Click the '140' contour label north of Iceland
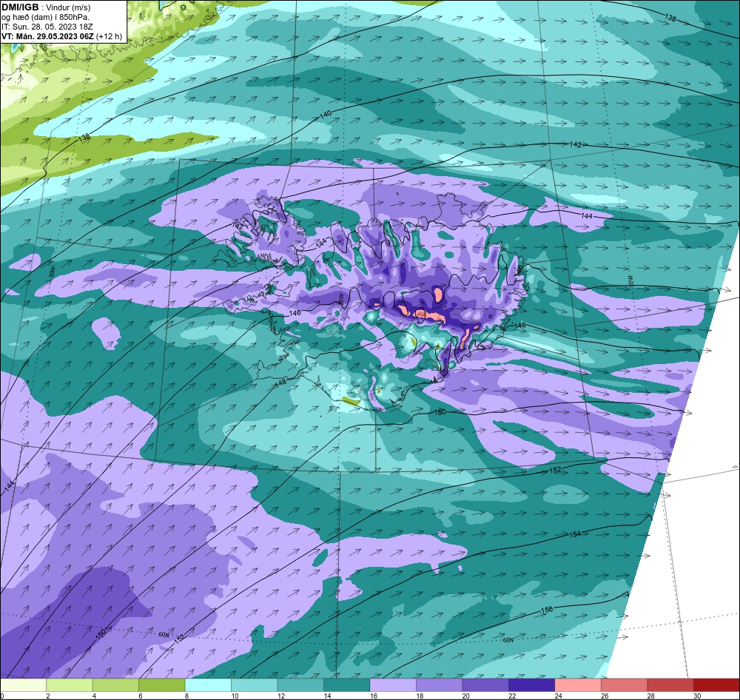This screenshot has height=700, width=740. tap(326, 114)
